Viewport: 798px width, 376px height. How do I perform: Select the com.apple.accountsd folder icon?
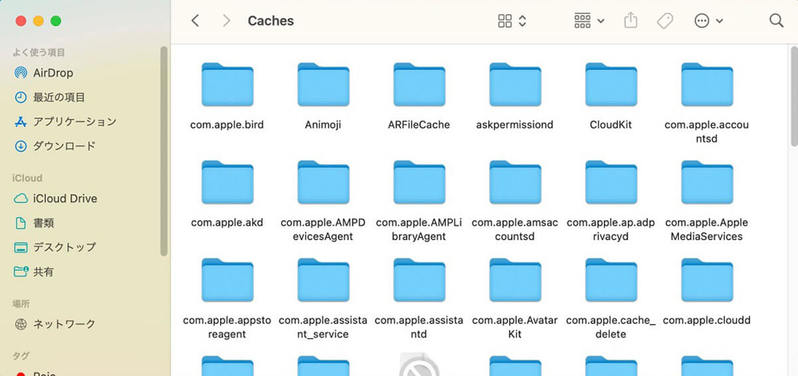707,84
